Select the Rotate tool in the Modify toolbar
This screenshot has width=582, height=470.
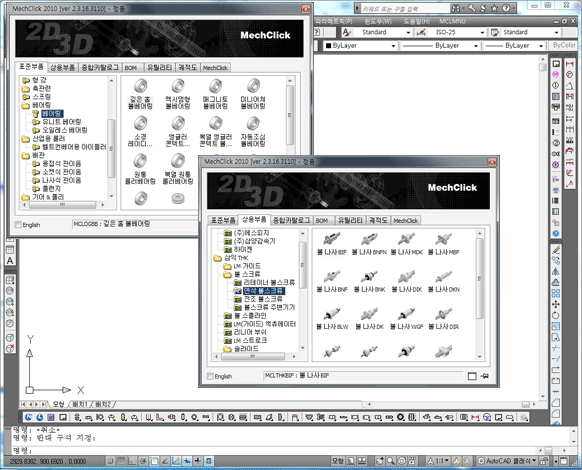tap(556, 315)
